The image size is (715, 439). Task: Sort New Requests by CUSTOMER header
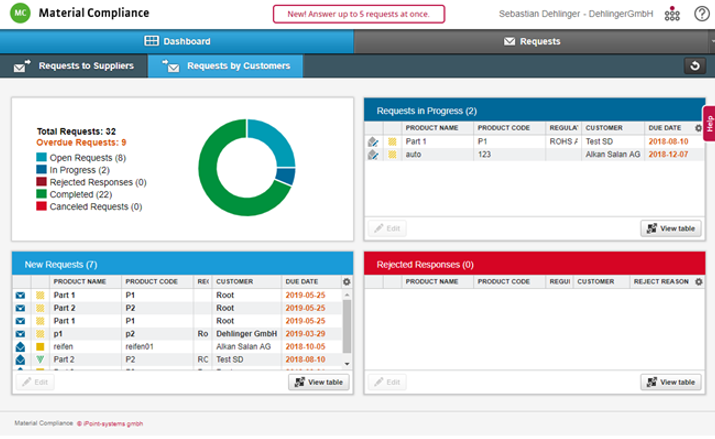234,282
